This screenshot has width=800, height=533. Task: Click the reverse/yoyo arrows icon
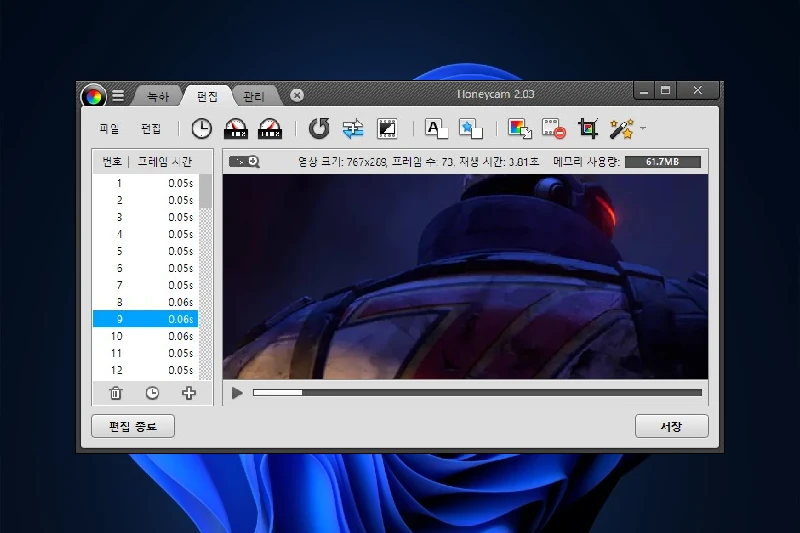point(353,129)
